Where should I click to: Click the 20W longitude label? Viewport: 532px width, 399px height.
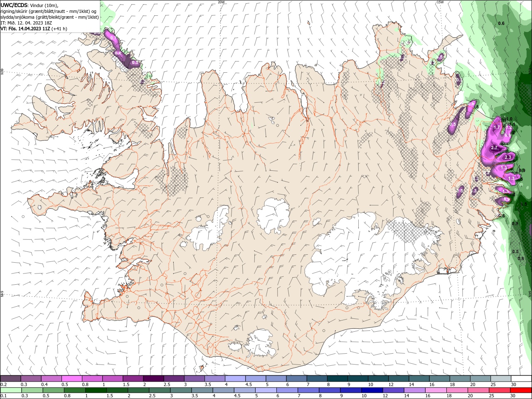click(221, 2)
